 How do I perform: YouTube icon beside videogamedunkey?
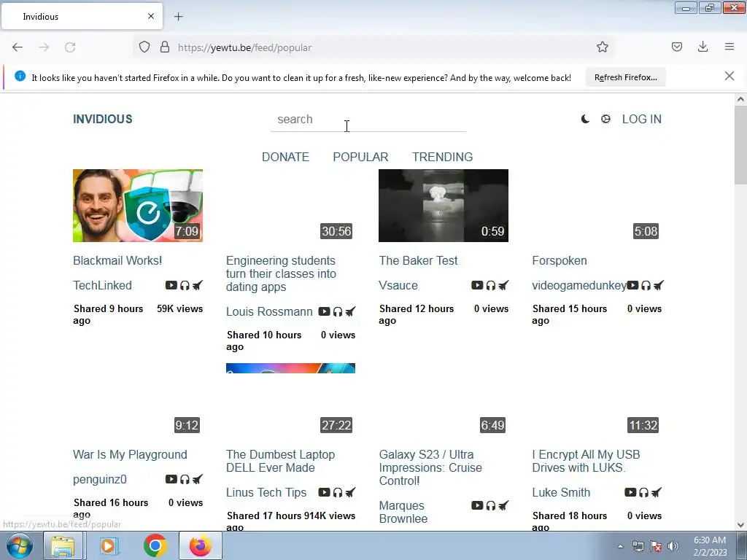pos(632,285)
